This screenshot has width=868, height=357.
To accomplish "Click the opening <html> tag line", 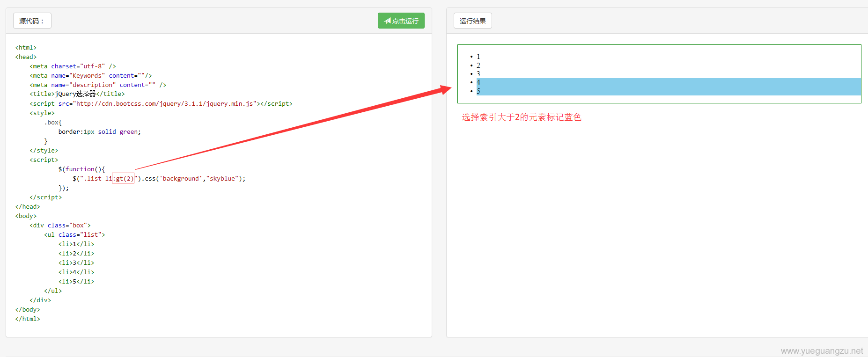I will coord(26,47).
